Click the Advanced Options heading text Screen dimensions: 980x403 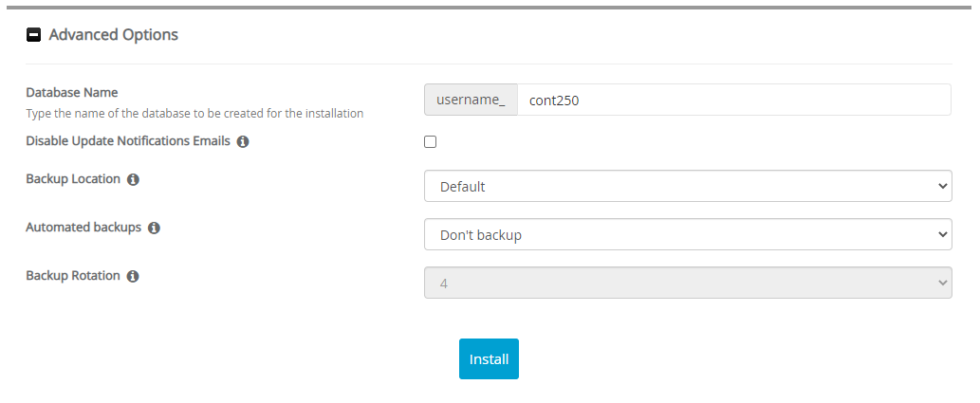113,35
